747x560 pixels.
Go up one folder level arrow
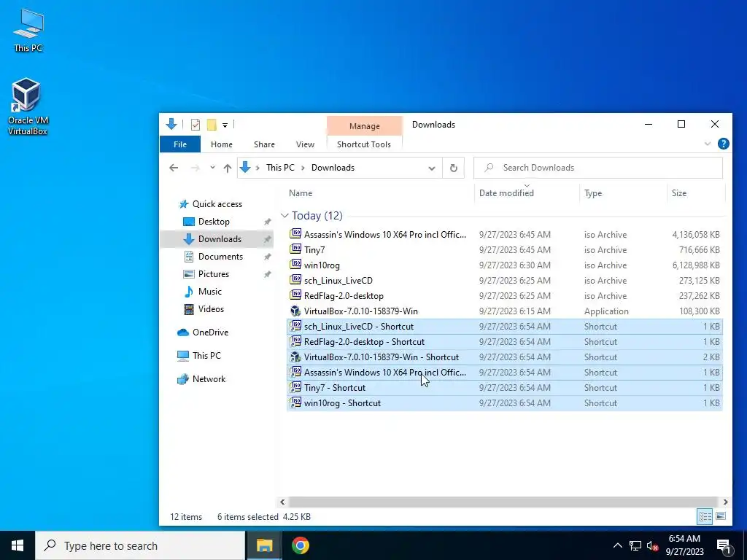point(228,168)
